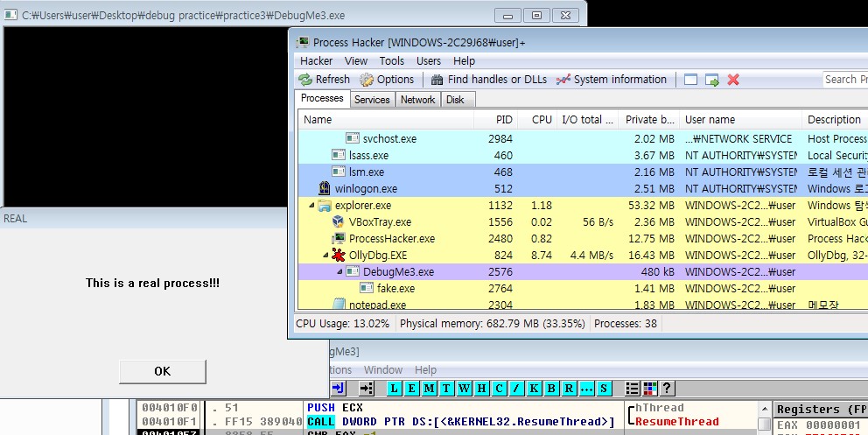Show Windows list (W) in OllyDbg
The height and width of the screenshot is (435, 868).
pyautogui.click(x=464, y=389)
